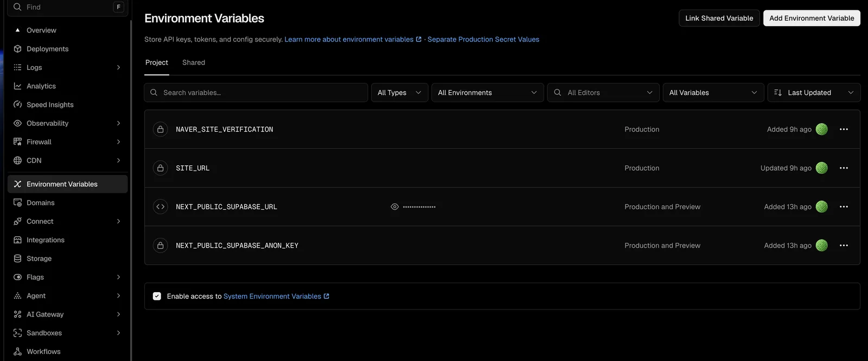868x361 pixels.
Task: Open Learn more about environment variables link
Action: 353,40
